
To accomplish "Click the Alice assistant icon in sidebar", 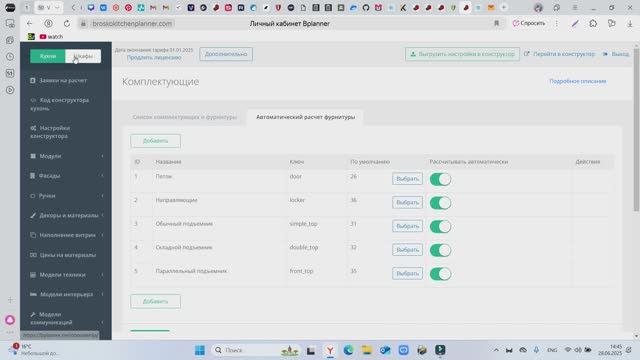I will [x=10, y=320].
